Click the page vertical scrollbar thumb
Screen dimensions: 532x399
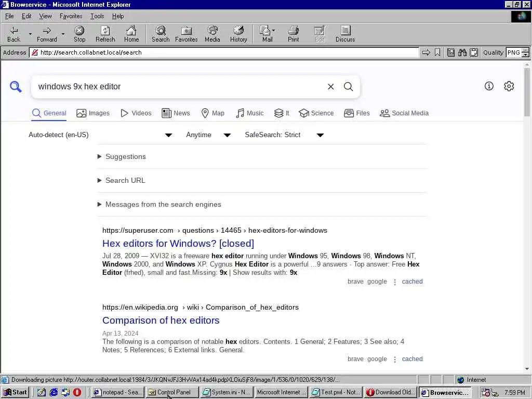527,91
